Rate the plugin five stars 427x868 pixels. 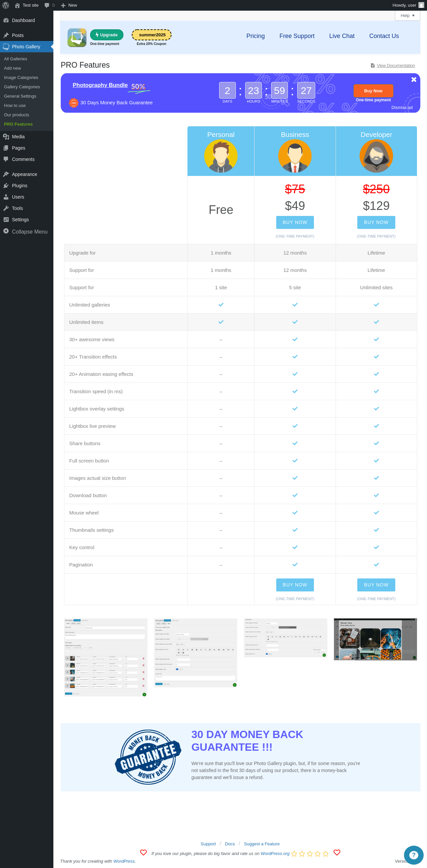325,854
